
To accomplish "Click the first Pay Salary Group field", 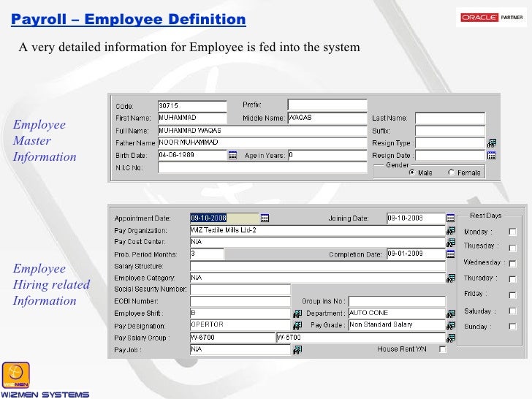I will click(232, 338).
